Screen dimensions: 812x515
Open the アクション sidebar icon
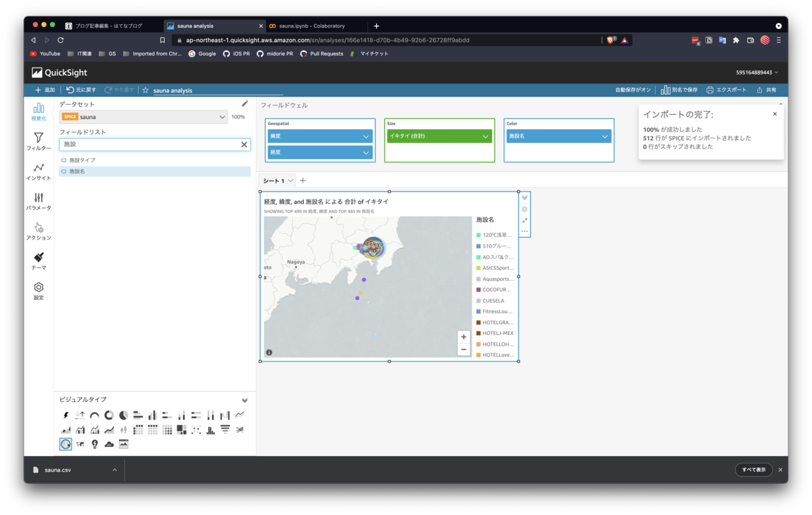tap(39, 231)
